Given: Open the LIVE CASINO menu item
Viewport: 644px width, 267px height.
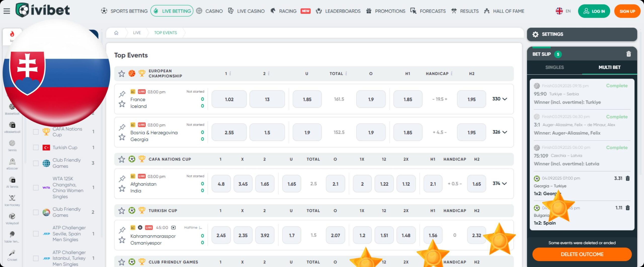Looking at the screenshot, I should [x=251, y=11].
